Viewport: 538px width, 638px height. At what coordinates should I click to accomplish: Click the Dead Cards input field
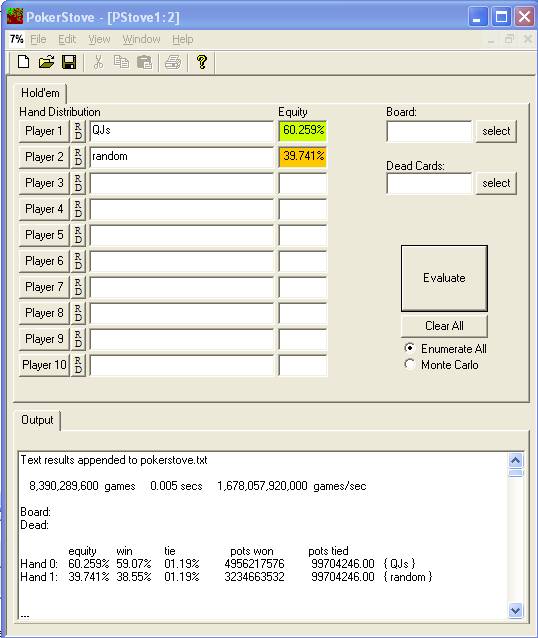click(429, 183)
